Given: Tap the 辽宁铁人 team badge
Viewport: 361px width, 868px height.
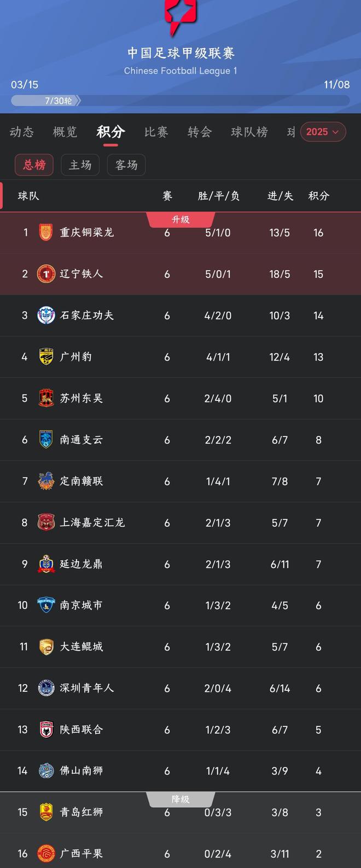Looking at the screenshot, I should coord(46,274).
